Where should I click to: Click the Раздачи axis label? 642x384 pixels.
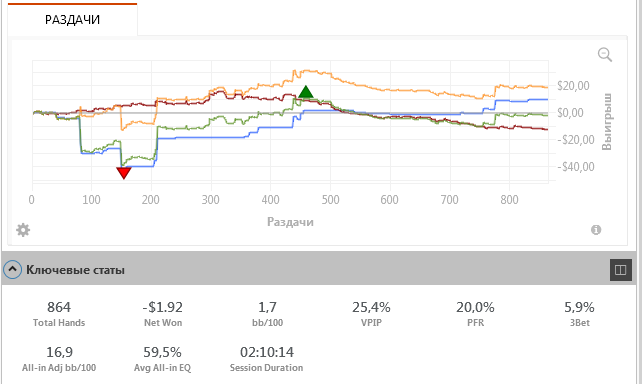290,222
